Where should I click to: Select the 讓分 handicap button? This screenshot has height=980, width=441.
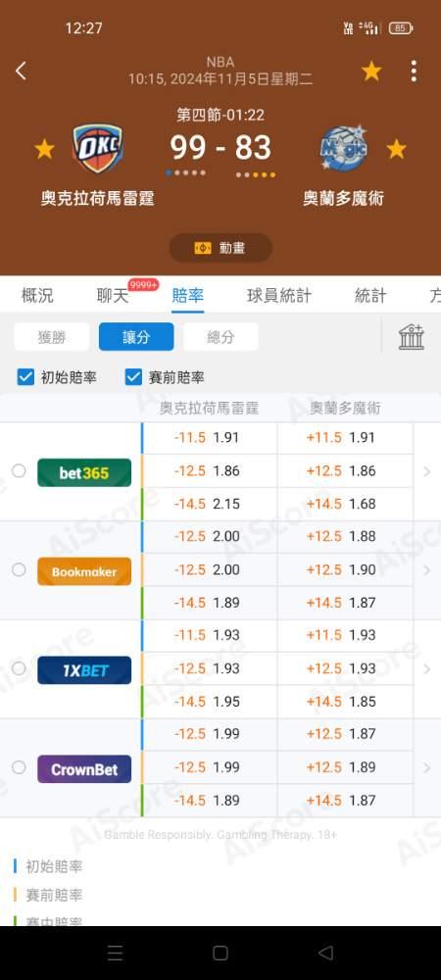click(136, 337)
